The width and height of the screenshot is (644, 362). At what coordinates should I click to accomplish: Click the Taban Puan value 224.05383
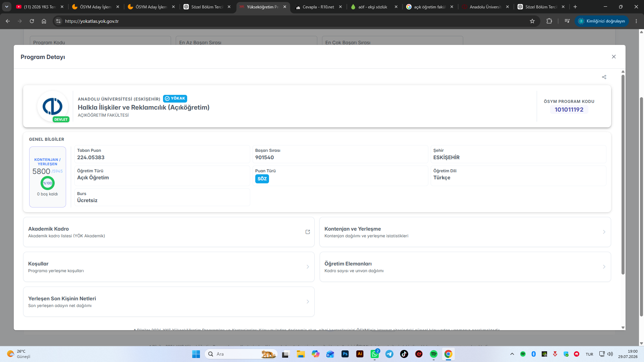(x=91, y=158)
